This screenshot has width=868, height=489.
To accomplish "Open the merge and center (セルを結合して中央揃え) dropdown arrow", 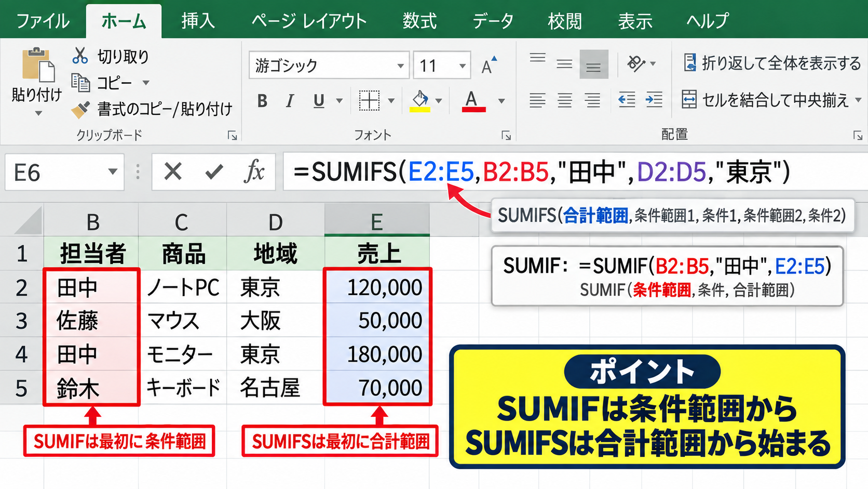I will pos(858,100).
